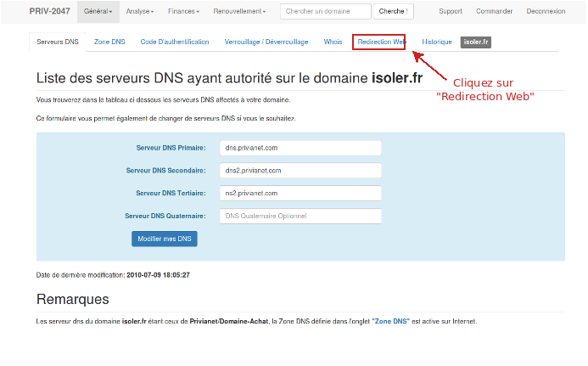Switch to the Zone DNS tab
The width and height of the screenshot is (588, 366).
[109, 42]
